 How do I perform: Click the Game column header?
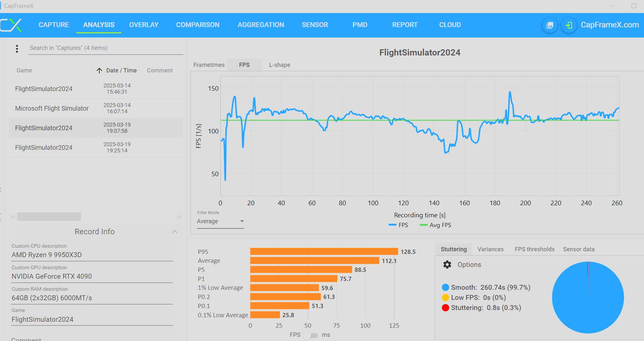[x=24, y=70]
